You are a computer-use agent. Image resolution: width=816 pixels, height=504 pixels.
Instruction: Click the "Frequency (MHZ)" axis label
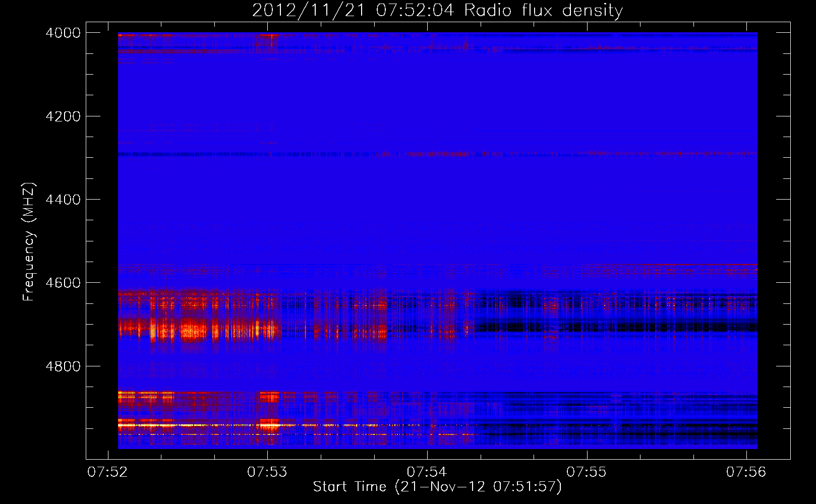click(x=29, y=241)
